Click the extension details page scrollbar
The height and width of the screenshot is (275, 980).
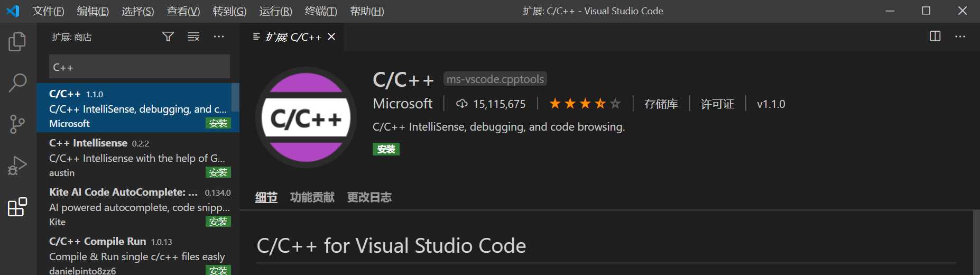(976, 242)
